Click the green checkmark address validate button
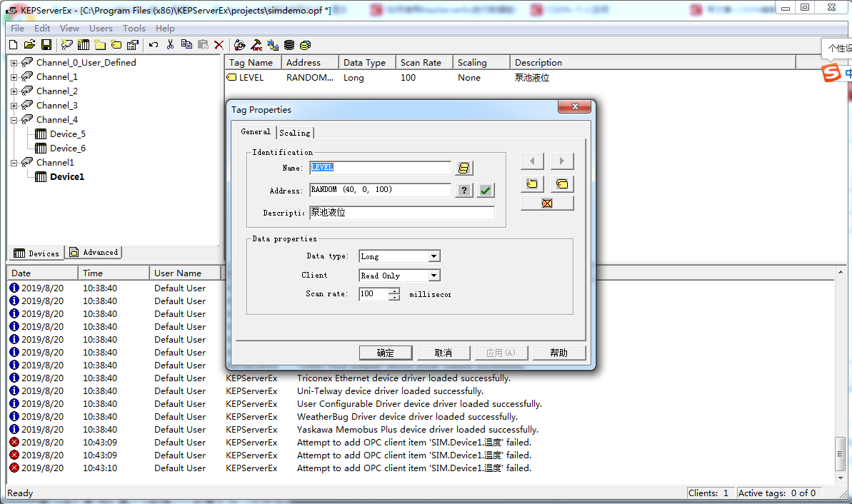Screen dimensions: 852x504 pos(485,190)
